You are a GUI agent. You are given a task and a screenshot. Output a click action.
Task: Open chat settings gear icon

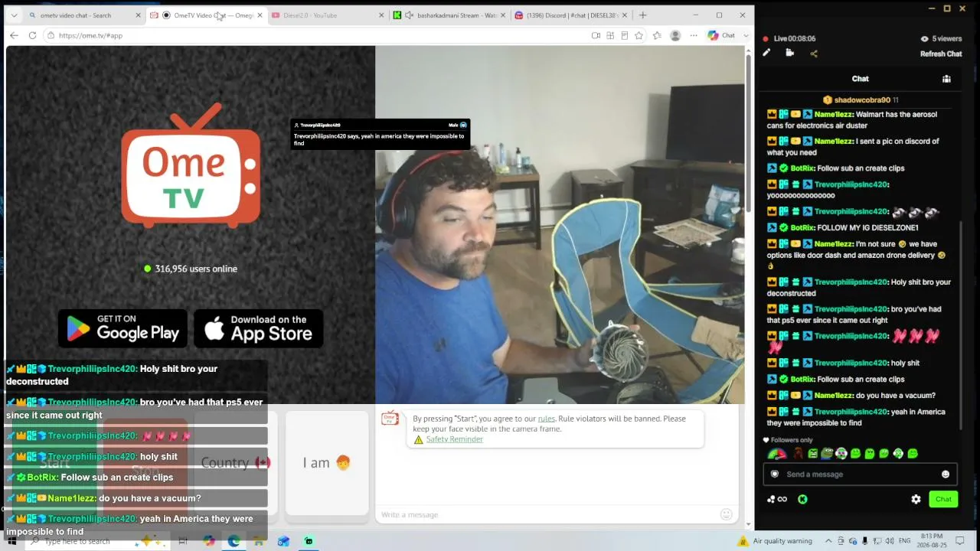[x=916, y=499]
